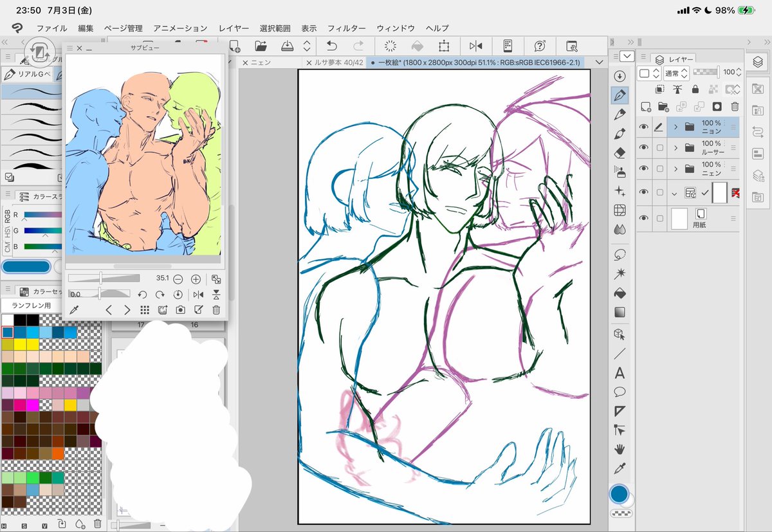Click the Sub View camera capture icon
Viewport: 772px width, 532px height.
[181, 309]
